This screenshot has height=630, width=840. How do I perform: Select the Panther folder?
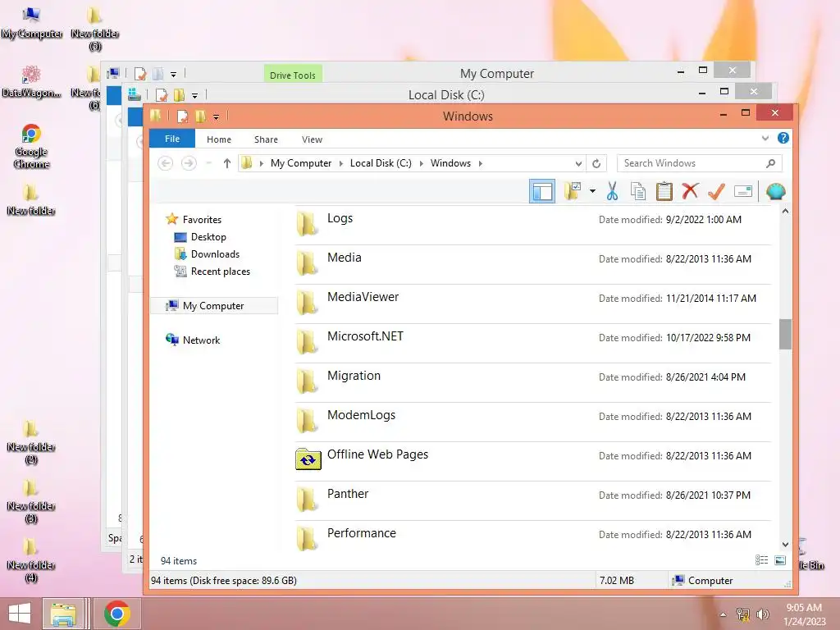click(x=533, y=501)
